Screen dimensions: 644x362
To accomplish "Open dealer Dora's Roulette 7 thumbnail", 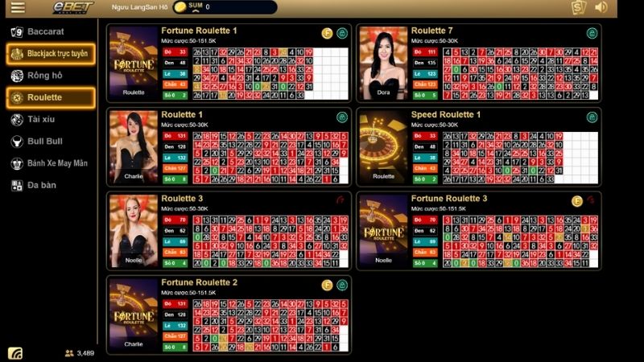I will pyautogui.click(x=383, y=63).
